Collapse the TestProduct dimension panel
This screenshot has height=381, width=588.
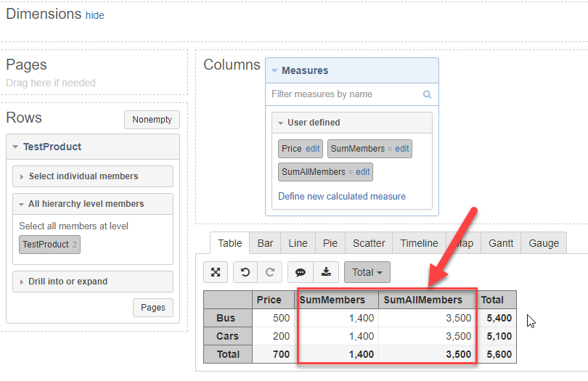[x=16, y=147]
